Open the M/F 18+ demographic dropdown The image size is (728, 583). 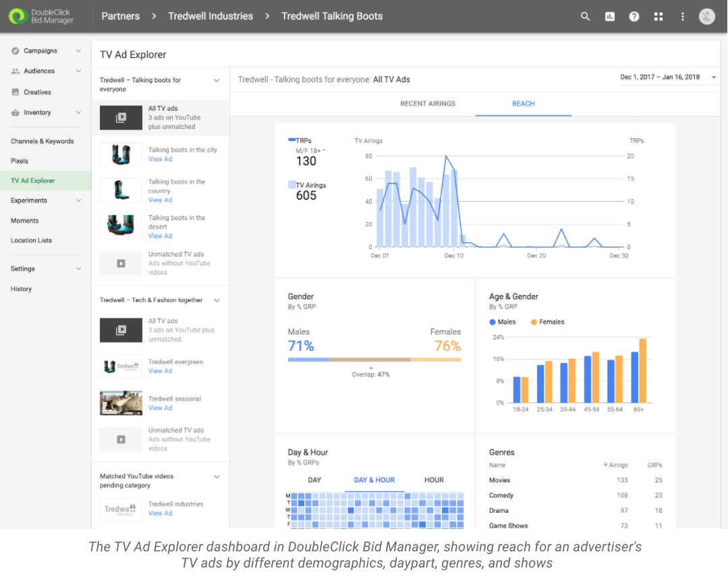310,151
